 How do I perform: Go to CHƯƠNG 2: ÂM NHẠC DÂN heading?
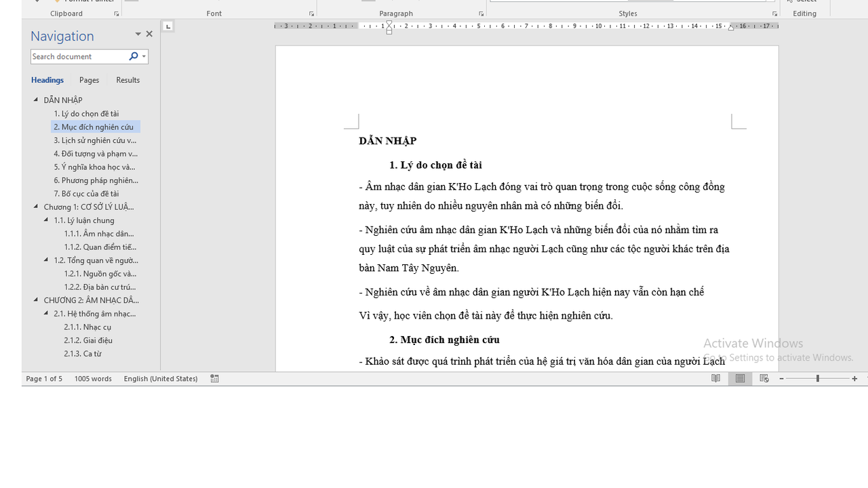coord(91,300)
